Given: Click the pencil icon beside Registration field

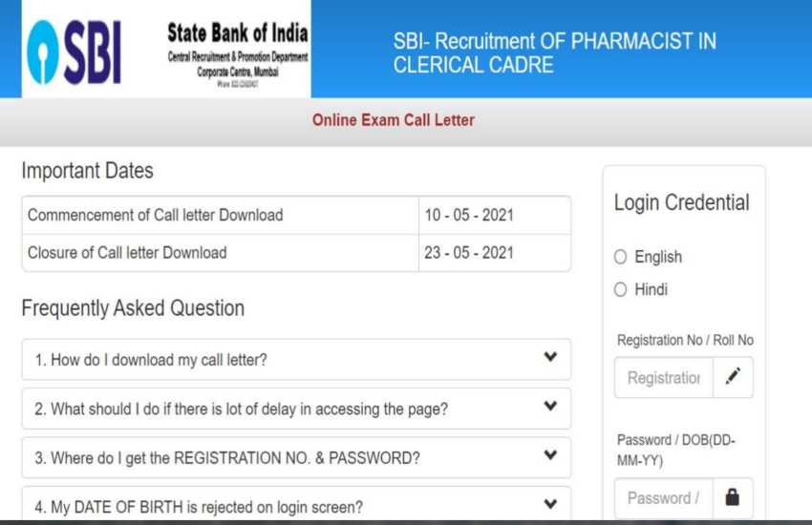Looking at the screenshot, I should tap(733, 377).
